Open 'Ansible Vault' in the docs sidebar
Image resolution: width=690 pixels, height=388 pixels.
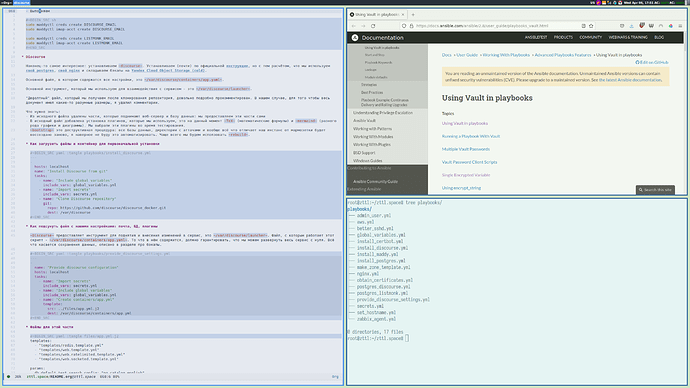[x=364, y=121]
